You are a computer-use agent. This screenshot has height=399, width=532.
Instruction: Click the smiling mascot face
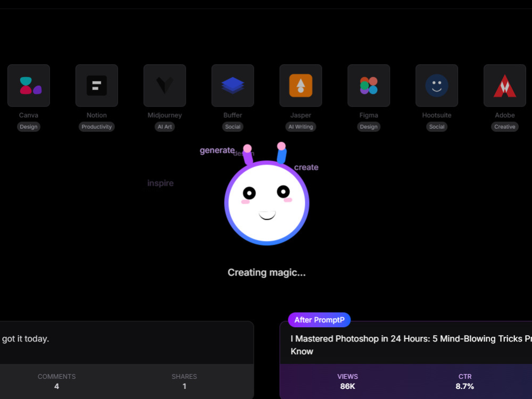pyautogui.click(x=267, y=203)
